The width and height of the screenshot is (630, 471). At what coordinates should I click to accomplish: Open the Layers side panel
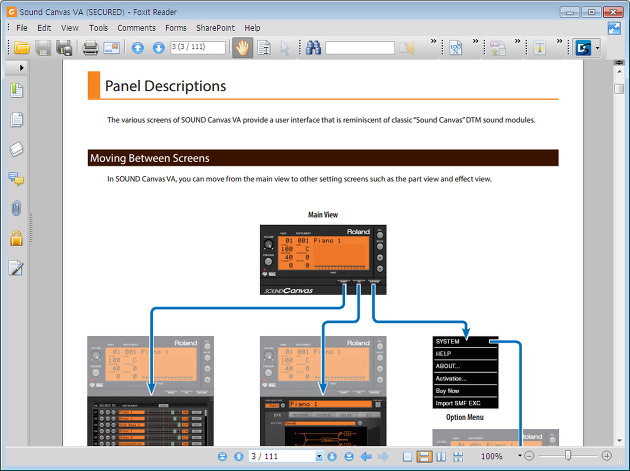[16, 149]
